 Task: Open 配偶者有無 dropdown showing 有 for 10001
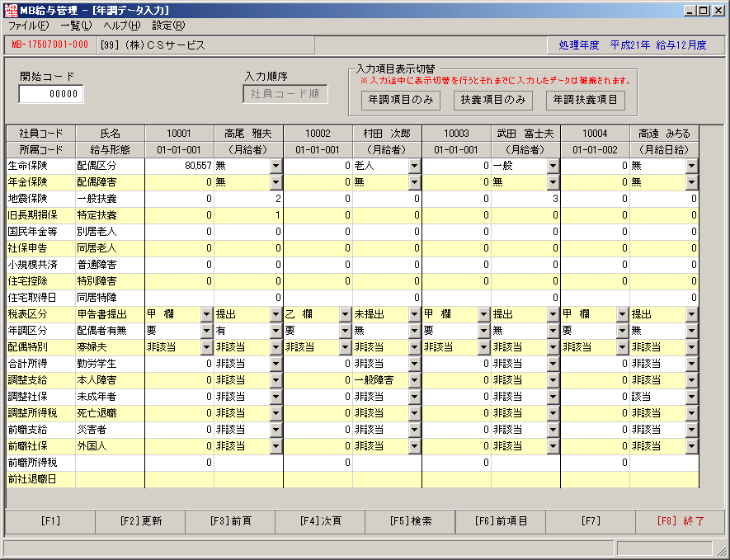click(276, 331)
